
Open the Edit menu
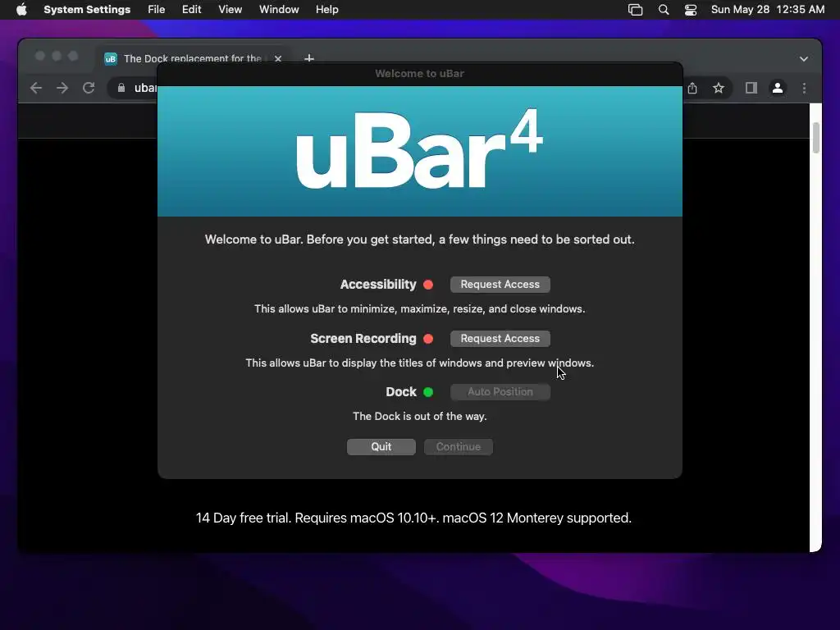pos(191,10)
